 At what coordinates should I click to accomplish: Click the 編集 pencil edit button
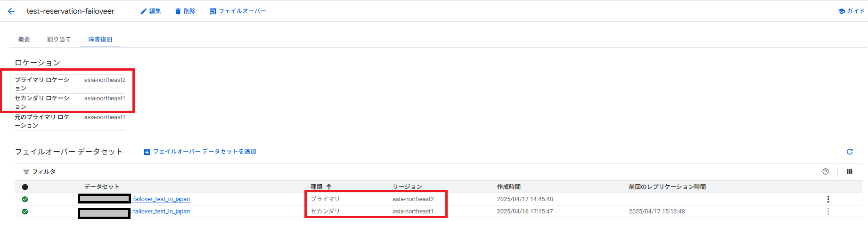click(151, 11)
